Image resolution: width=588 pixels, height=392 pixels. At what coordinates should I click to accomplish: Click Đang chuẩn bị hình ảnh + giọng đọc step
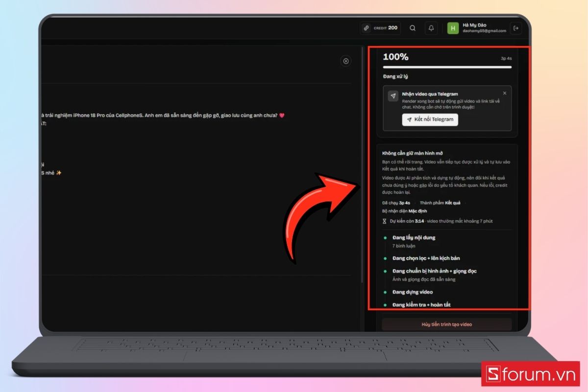(x=434, y=271)
